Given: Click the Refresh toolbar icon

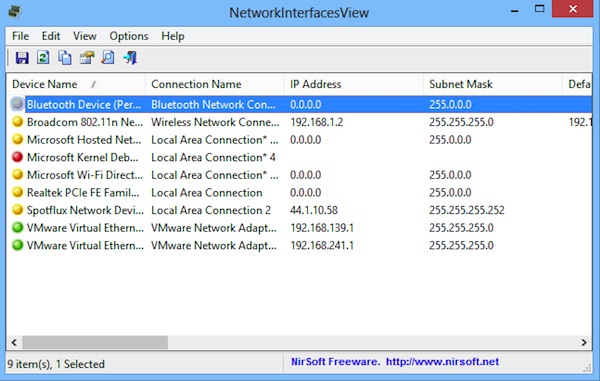Looking at the screenshot, I should pyautogui.click(x=43, y=58).
